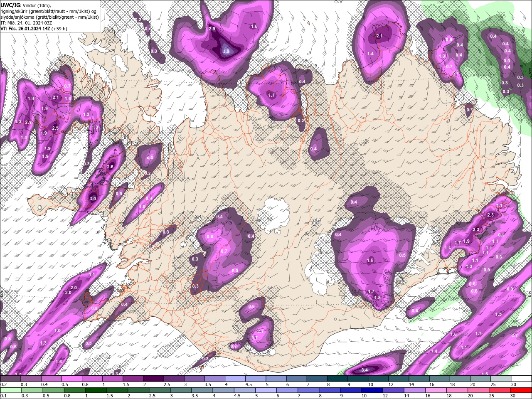This screenshot has height=399, width=532.
Task: Click the 'slydda/snjókoma' legend description line
Action: point(49,17)
